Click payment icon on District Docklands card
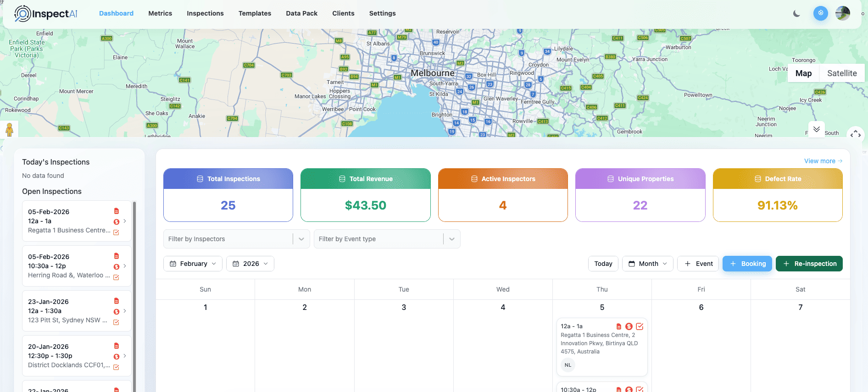The width and height of the screenshot is (868, 392). coord(117,357)
